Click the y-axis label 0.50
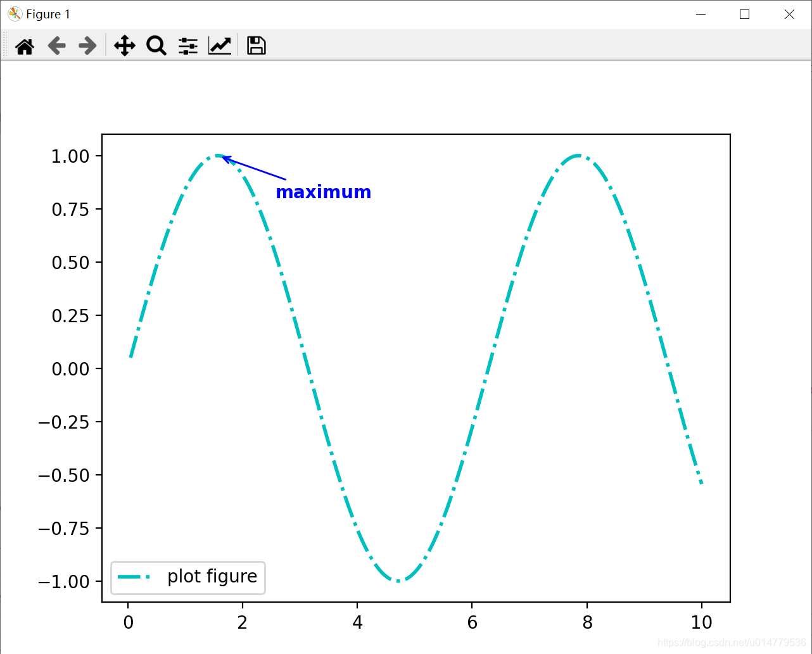The image size is (812, 654). click(70, 263)
